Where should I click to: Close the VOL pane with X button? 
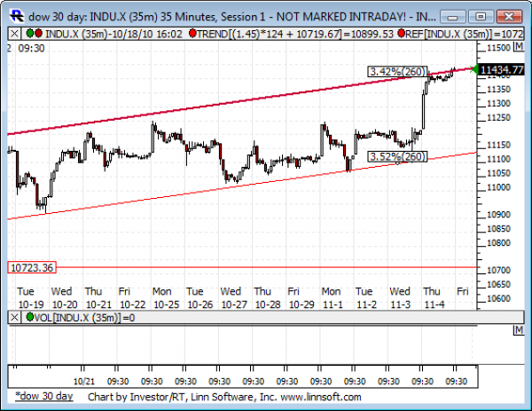(x=14, y=317)
